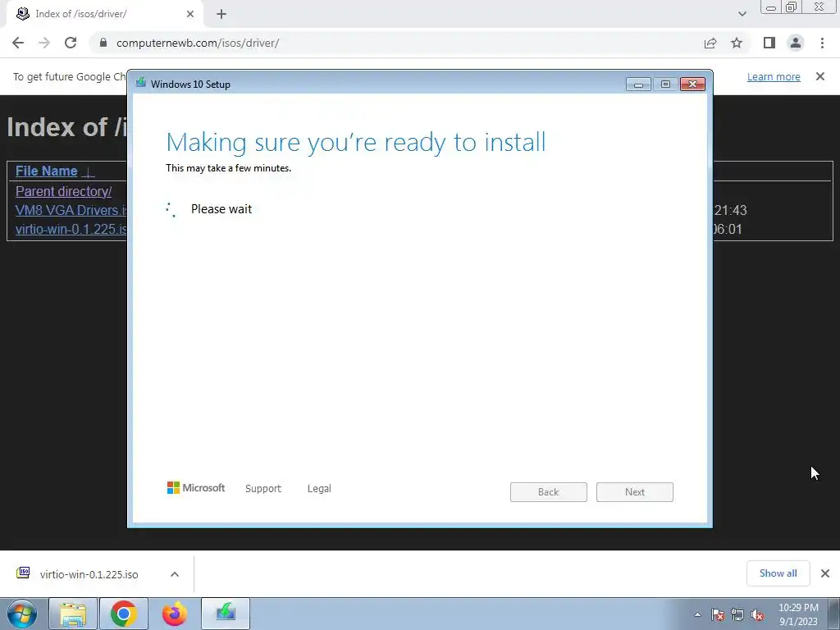Click the ISO file icon in downloads bar
The height and width of the screenshot is (630, 840).
pyautogui.click(x=23, y=573)
